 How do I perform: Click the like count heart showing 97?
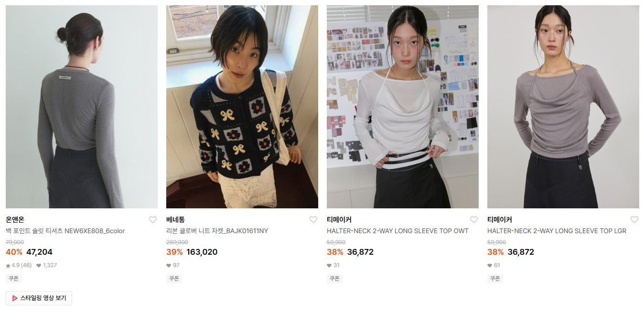pyautogui.click(x=169, y=266)
